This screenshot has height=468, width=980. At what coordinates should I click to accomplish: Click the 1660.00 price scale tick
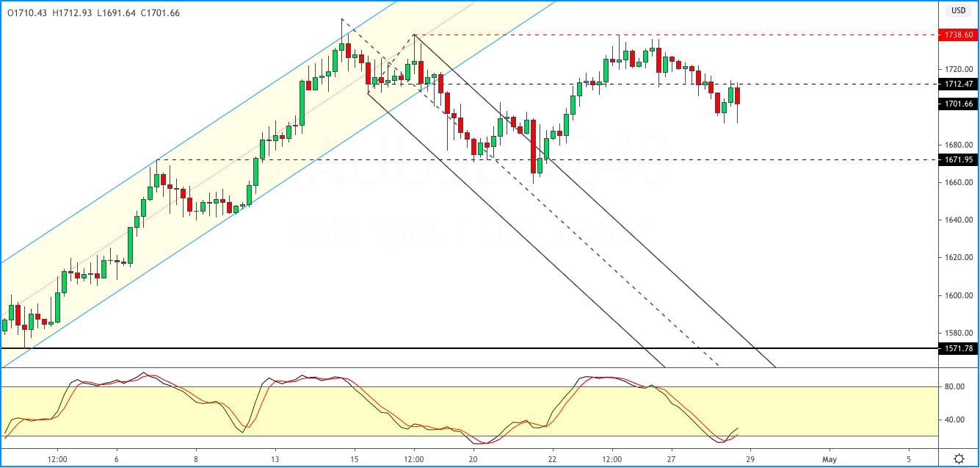[958, 182]
